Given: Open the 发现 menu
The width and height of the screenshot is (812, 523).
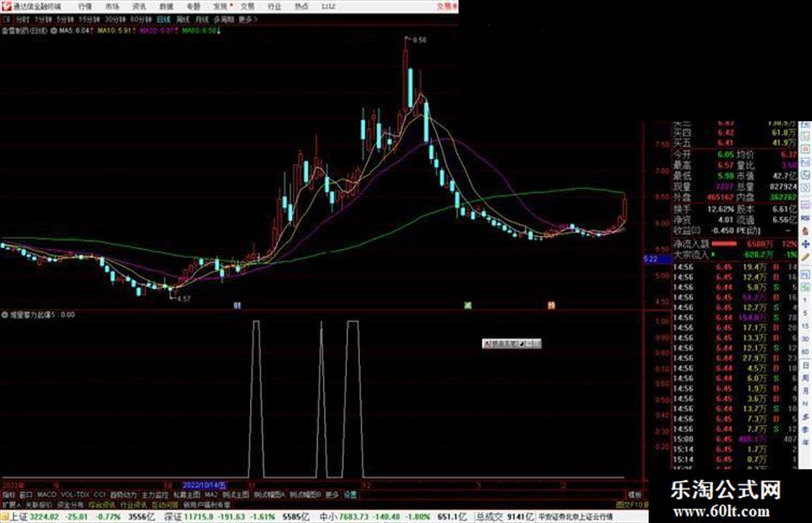Looking at the screenshot, I should 220,6.
